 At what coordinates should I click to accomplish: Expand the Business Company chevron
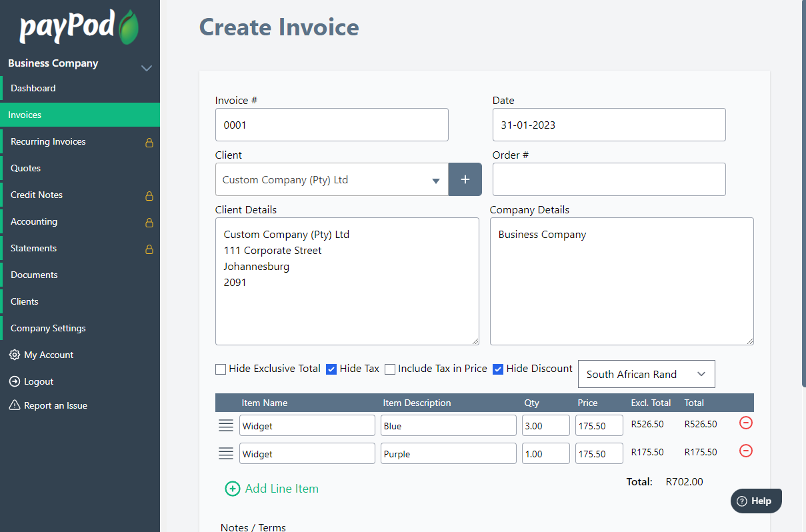point(147,68)
